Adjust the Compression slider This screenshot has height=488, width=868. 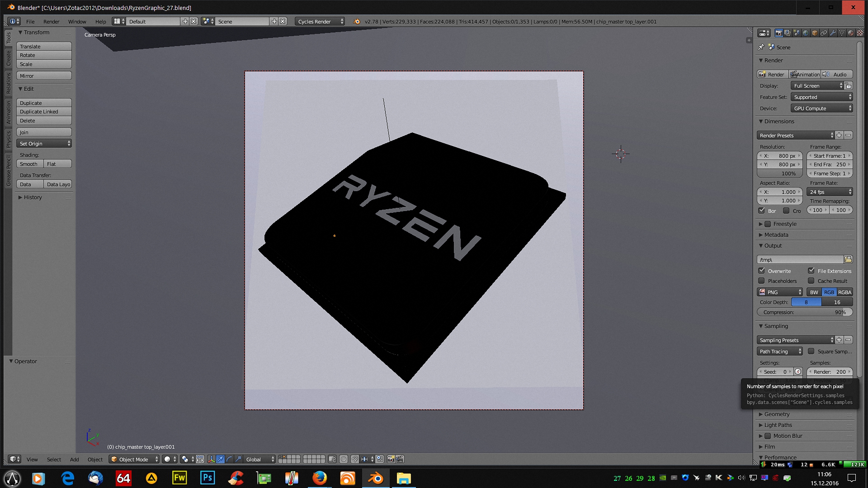[805, 312]
